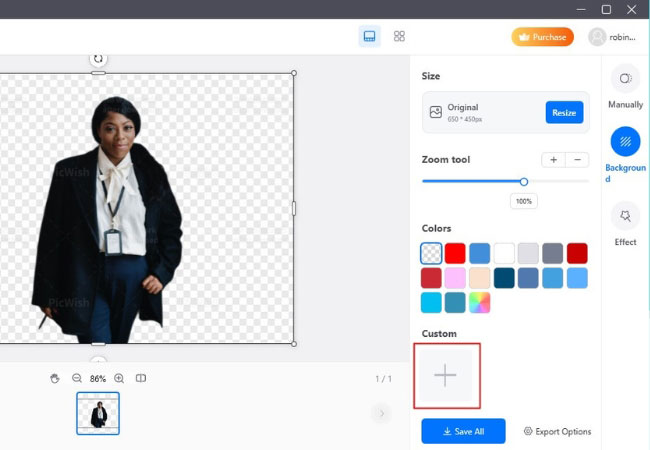The image size is (650, 450).
Task: Toggle the compare view icon
Action: pyautogui.click(x=141, y=378)
